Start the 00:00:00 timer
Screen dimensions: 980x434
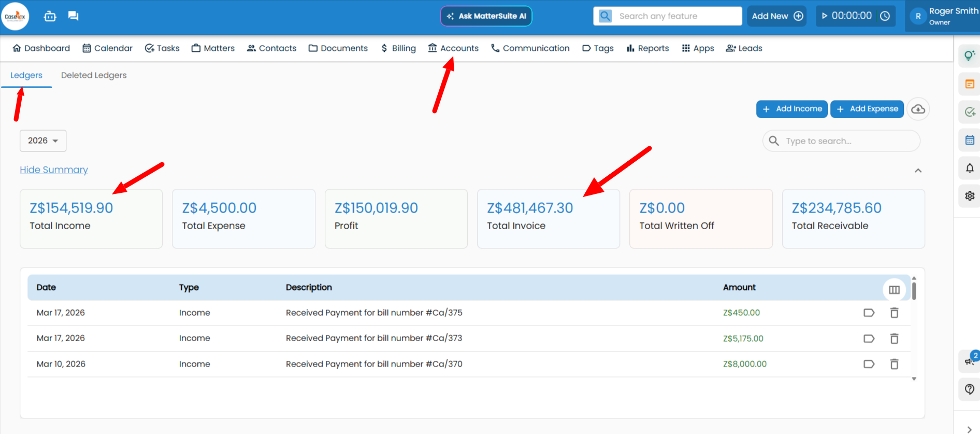pos(825,16)
